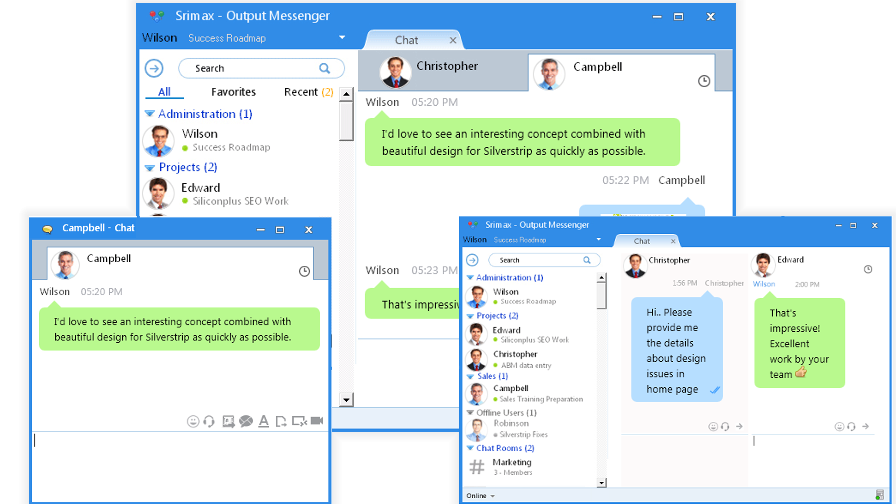Select Edward contact in small window list
The width and height of the screenshot is (896, 504).
(530, 334)
